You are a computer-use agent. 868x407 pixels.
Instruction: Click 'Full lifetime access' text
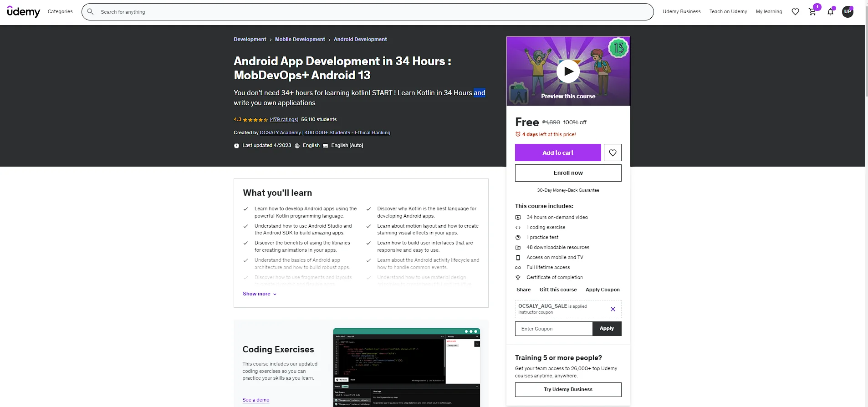tap(548, 268)
